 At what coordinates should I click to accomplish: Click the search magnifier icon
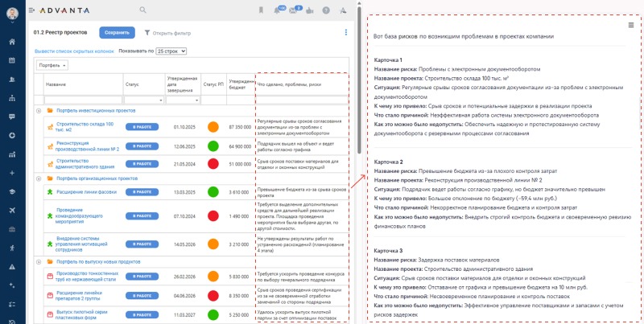click(142, 10)
